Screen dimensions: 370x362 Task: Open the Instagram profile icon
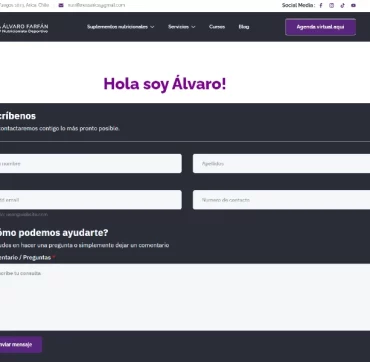click(331, 5)
